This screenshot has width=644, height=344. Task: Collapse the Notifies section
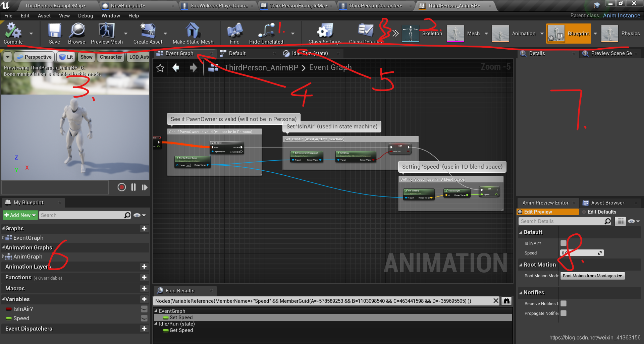point(521,293)
